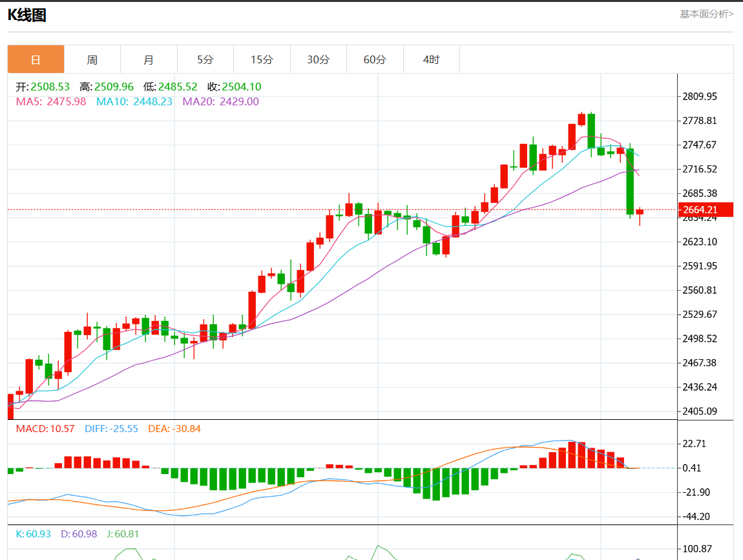This screenshot has width=743, height=560.
Task: Click the 100.87 KDJ axis label
Action: [696, 548]
